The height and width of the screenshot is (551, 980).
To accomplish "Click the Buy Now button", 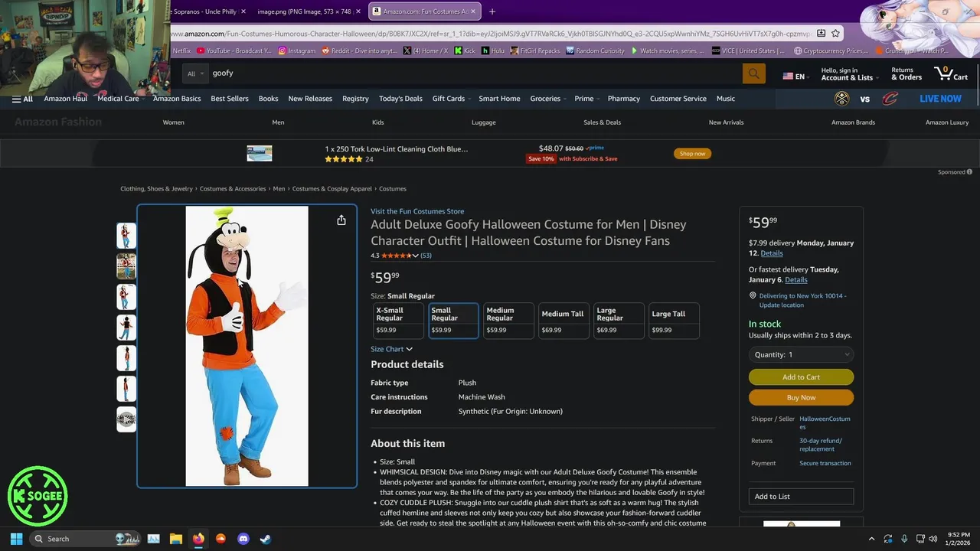I will [801, 397].
